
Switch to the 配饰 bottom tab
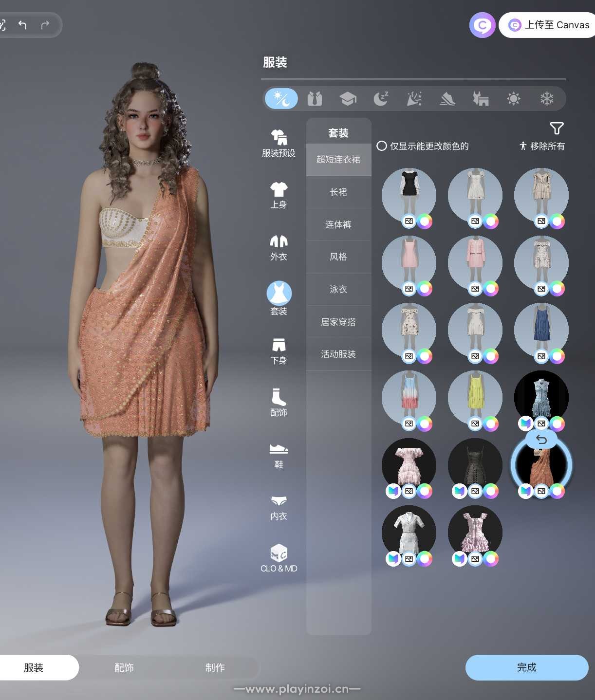(124, 667)
